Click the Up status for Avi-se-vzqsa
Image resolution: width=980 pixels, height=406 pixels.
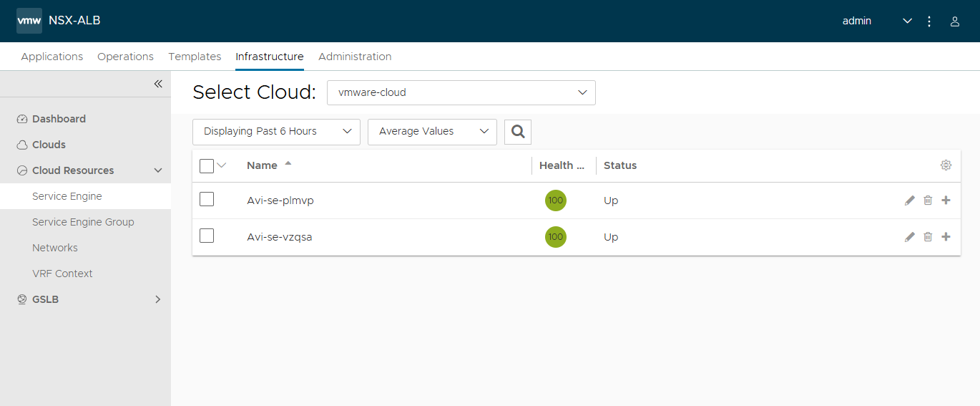pos(611,237)
